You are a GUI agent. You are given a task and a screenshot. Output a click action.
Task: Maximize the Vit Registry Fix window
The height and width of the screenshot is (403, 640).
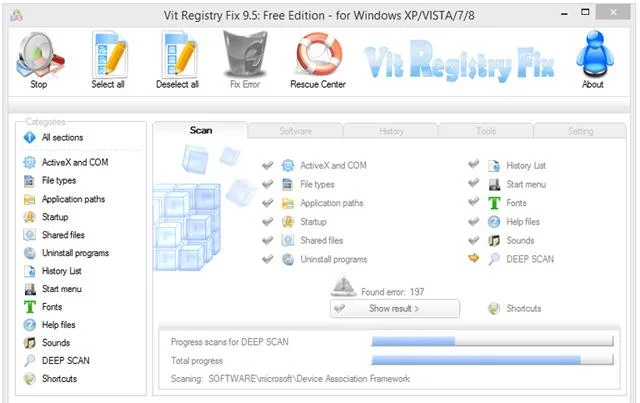tap(585, 13)
